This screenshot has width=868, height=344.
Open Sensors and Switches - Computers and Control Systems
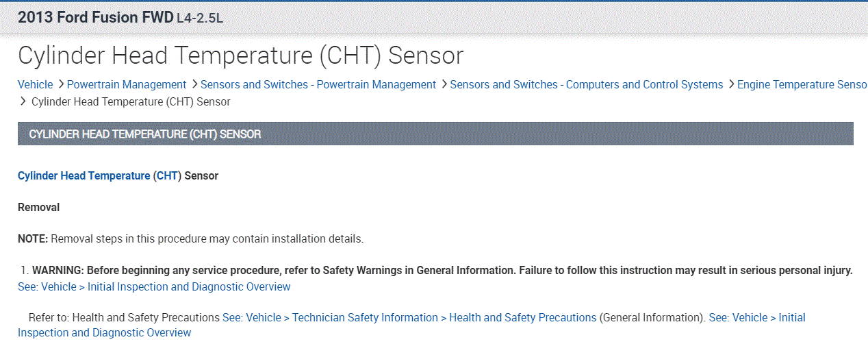click(x=587, y=85)
